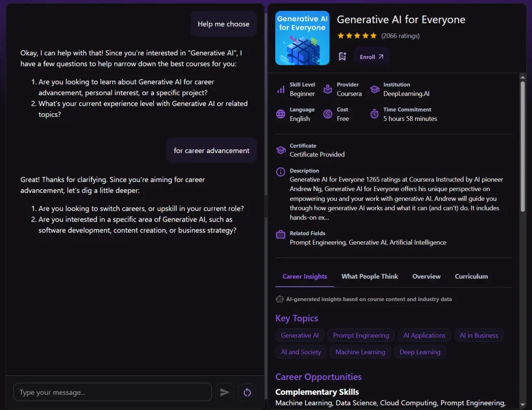
Task: Restart the chat conversation
Action: [247, 392]
